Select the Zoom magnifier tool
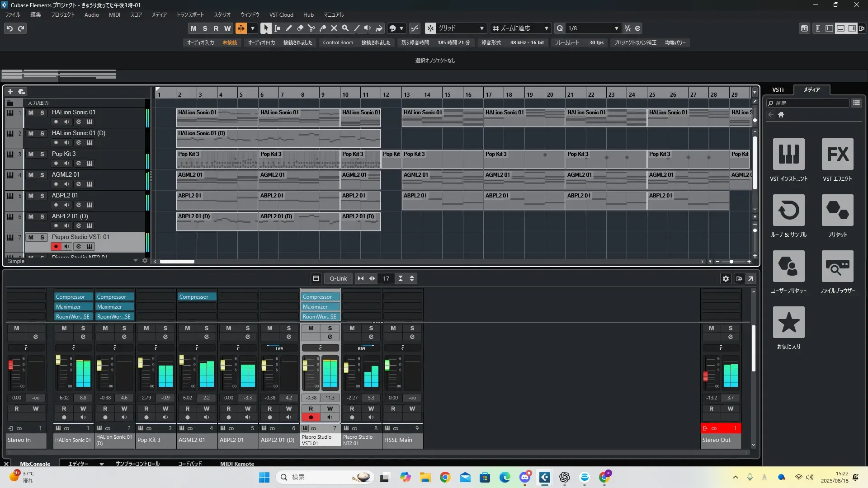Screen dimensions: 868x488 point(345,28)
